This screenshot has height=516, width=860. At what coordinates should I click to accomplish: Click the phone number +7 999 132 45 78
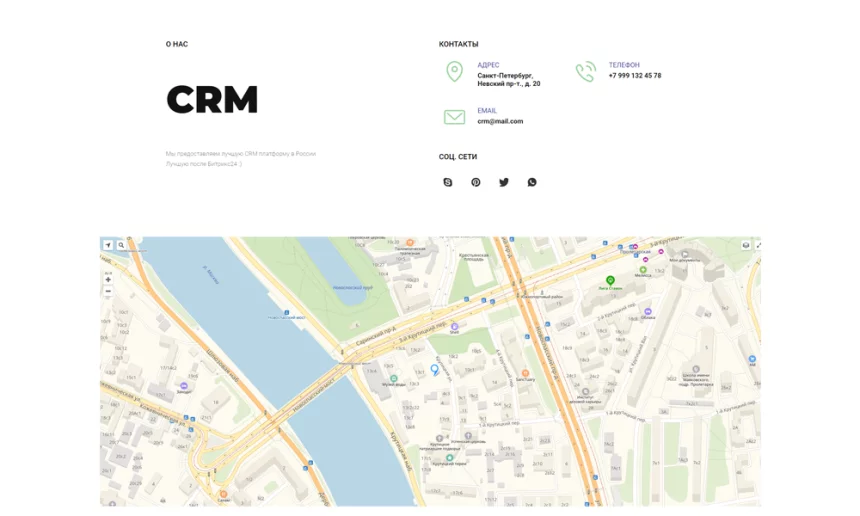pos(634,76)
